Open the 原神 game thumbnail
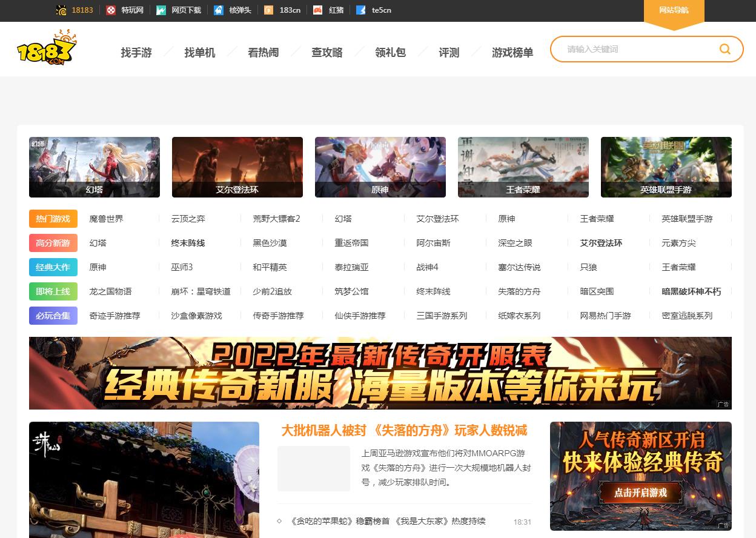The image size is (756, 538). click(380, 167)
